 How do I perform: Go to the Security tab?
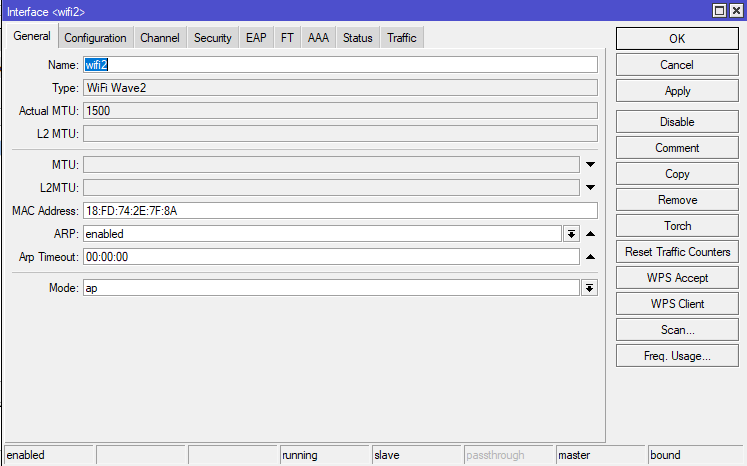(212, 38)
